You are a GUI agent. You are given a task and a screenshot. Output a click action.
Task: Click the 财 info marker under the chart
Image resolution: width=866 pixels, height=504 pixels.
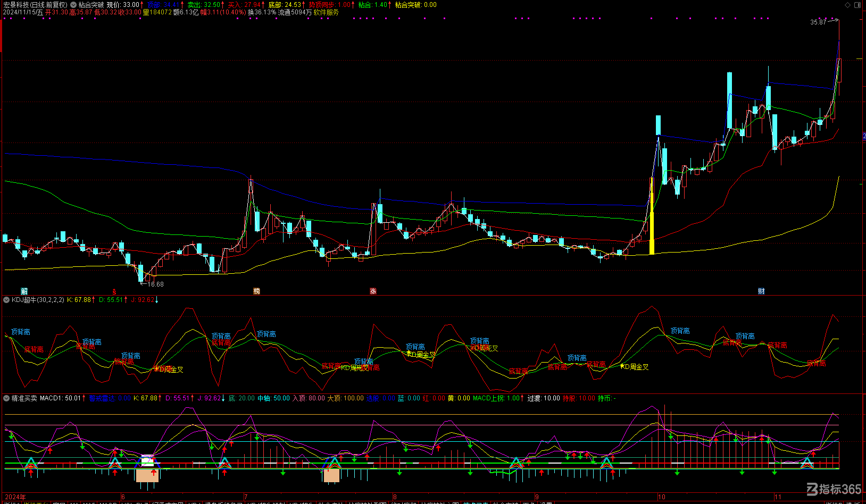(x=761, y=291)
